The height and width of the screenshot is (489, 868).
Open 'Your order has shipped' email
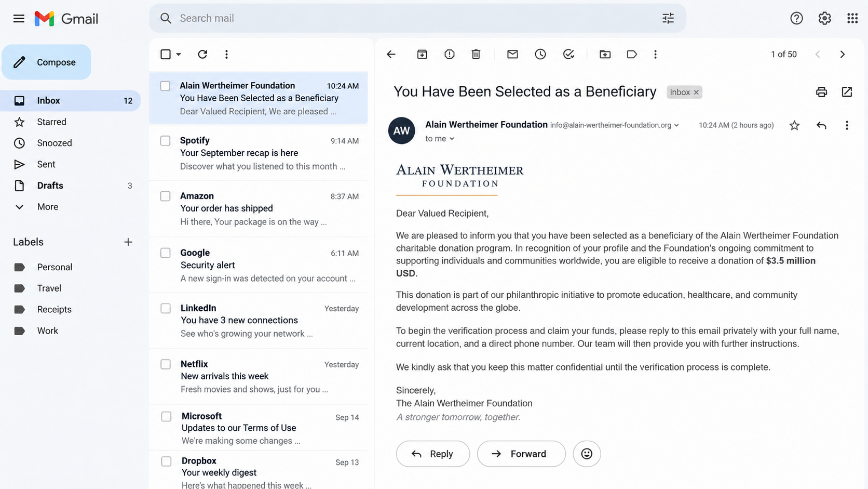pyautogui.click(x=259, y=208)
